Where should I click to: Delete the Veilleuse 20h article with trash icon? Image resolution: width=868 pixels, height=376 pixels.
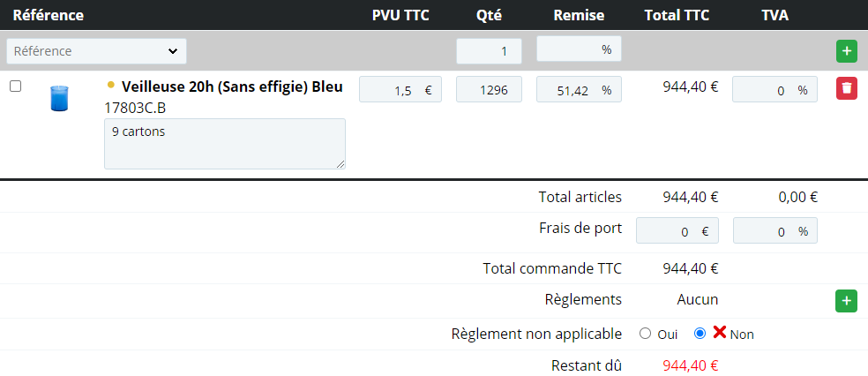pyautogui.click(x=846, y=88)
